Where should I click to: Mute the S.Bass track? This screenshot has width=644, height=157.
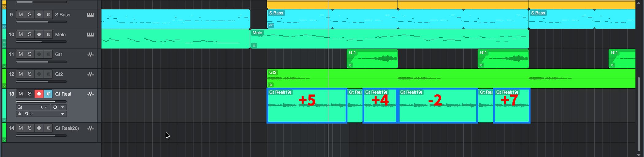[x=21, y=15]
